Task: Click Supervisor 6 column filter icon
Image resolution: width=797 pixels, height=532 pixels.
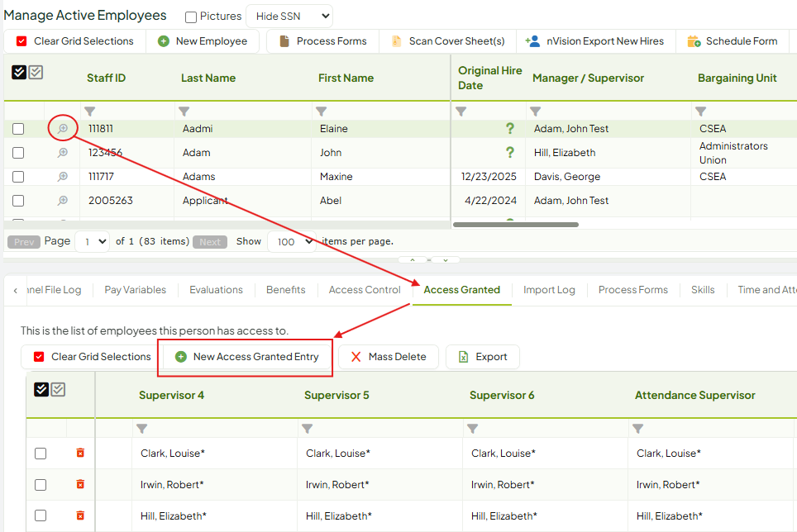Action: point(473,429)
